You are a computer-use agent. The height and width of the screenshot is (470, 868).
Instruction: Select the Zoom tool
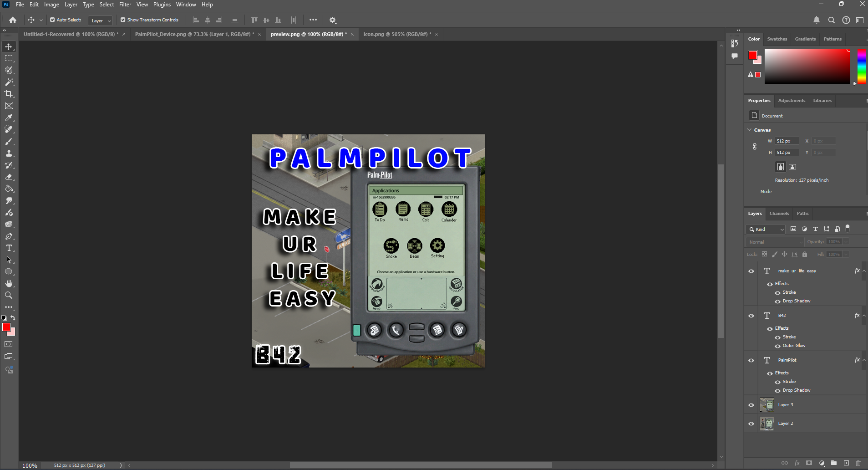(x=9, y=295)
